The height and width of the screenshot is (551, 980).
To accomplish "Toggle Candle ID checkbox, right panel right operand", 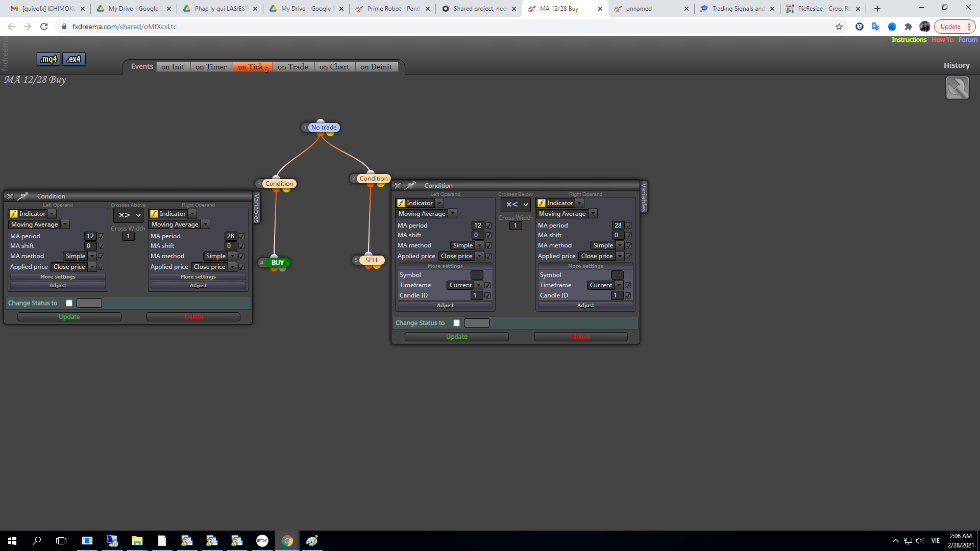I will 628,295.
